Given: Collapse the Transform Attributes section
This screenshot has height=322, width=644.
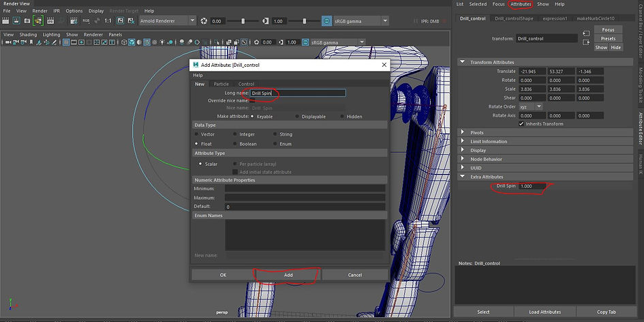Looking at the screenshot, I should pyautogui.click(x=463, y=62).
